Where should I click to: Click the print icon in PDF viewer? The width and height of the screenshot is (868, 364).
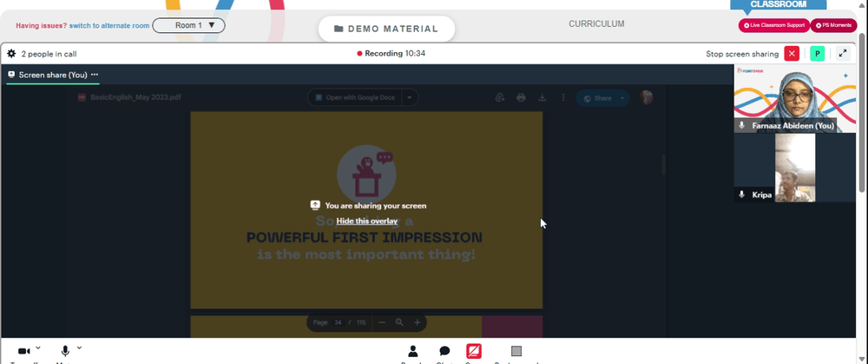(x=521, y=97)
